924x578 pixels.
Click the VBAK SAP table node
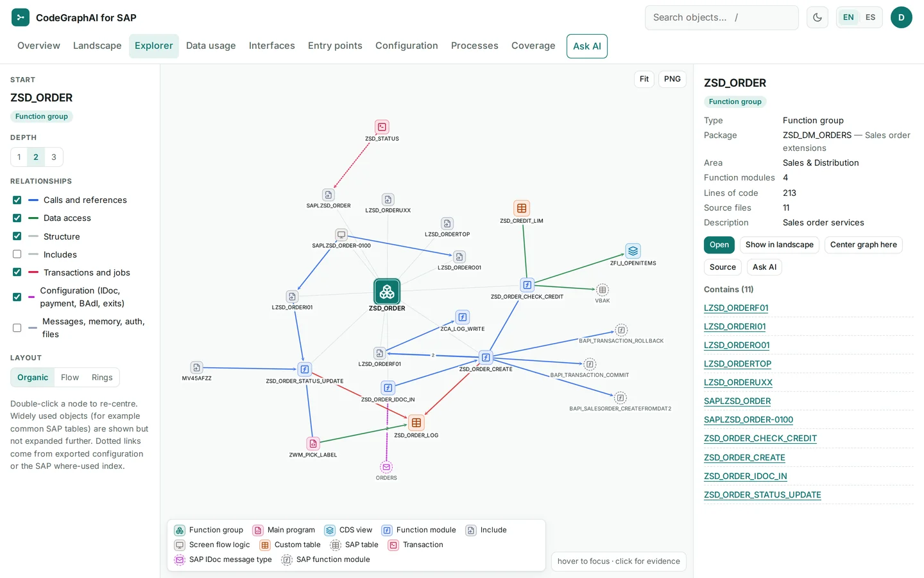click(602, 290)
